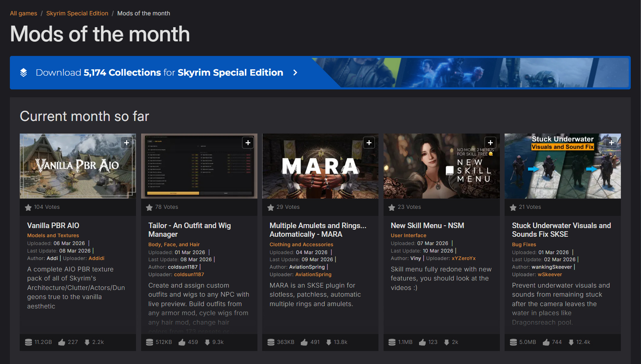The width and height of the screenshot is (641, 364).
Task: Click download icon beside 9.3k
Action: click(x=207, y=342)
